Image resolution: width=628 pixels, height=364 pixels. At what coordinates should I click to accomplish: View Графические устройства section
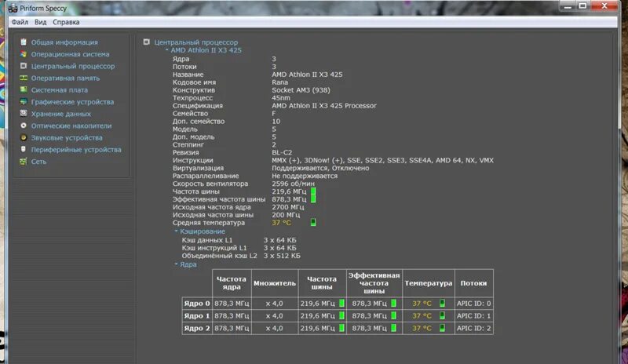point(72,102)
